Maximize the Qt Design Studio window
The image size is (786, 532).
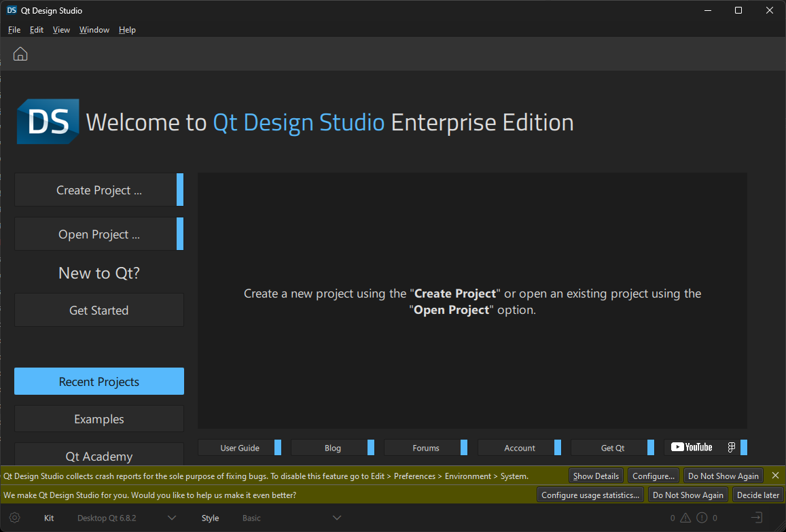tap(738, 10)
